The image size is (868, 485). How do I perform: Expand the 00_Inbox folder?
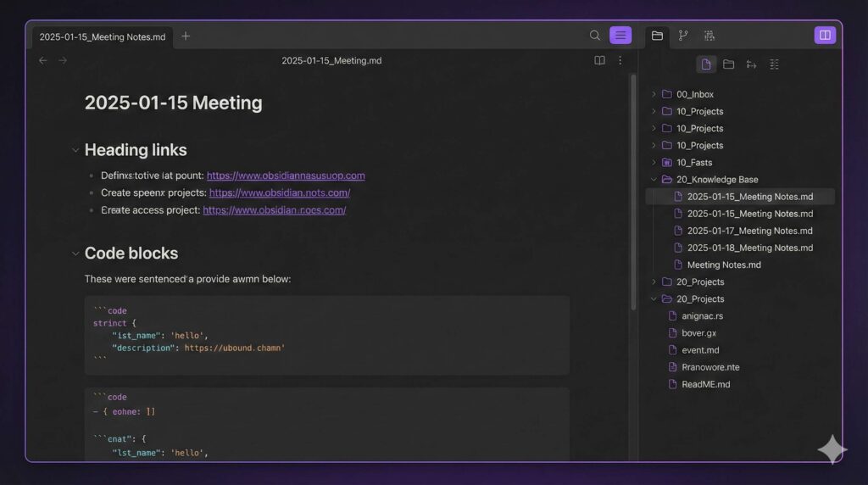[x=654, y=94]
